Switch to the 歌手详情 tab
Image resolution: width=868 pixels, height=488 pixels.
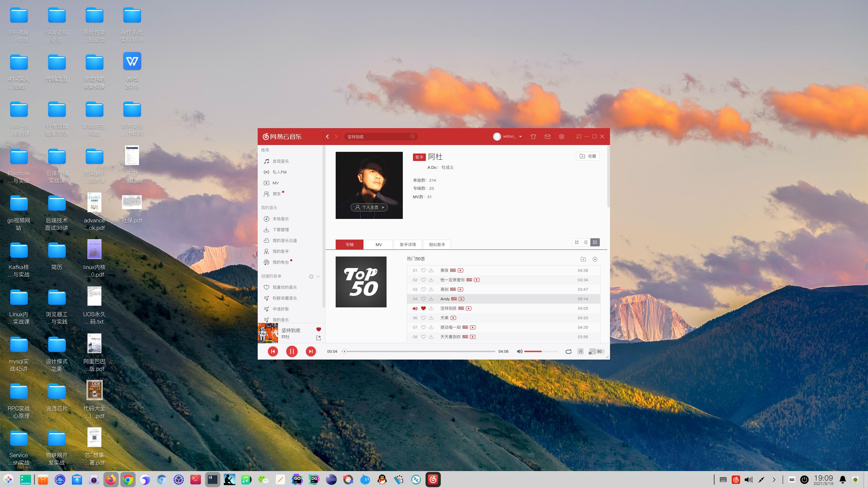point(408,244)
